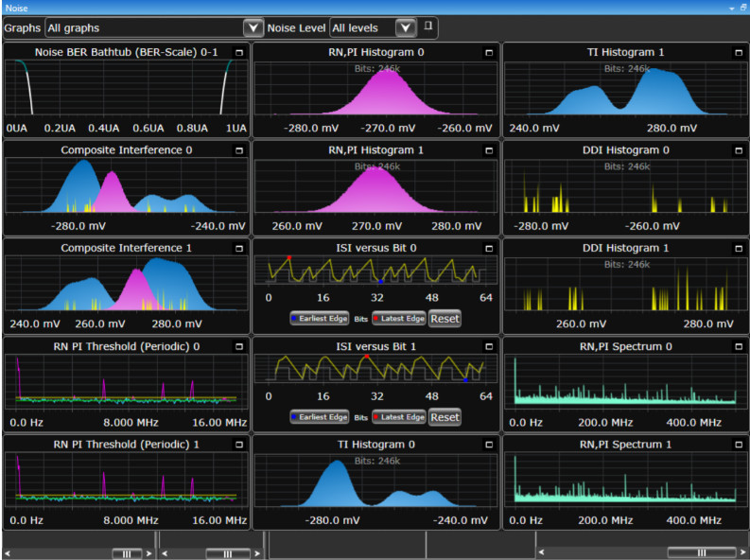Toggle Latest Edge in ISI versus Bit 0

399,319
